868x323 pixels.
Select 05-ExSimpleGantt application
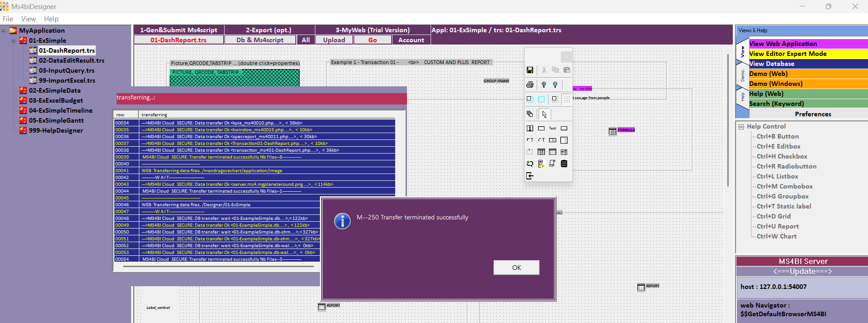pos(56,120)
